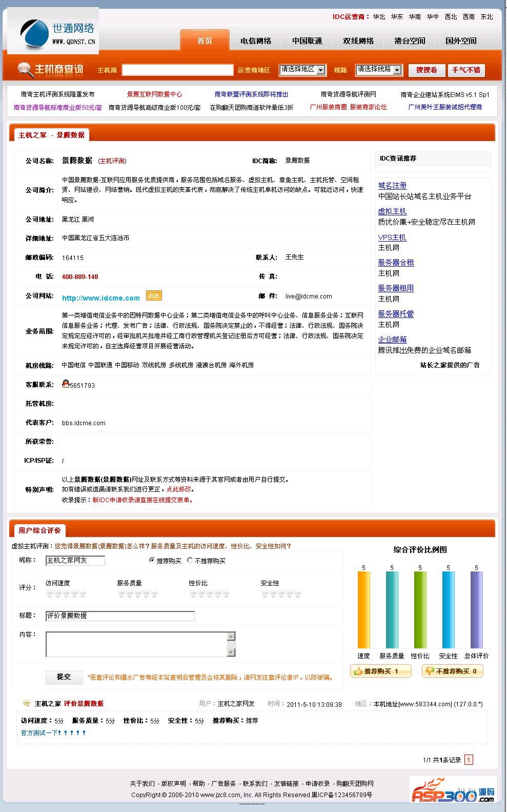This screenshot has width=507, height=812.
Task: Click the comment bubble icon before 主机之家
Action: click(x=27, y=703)
